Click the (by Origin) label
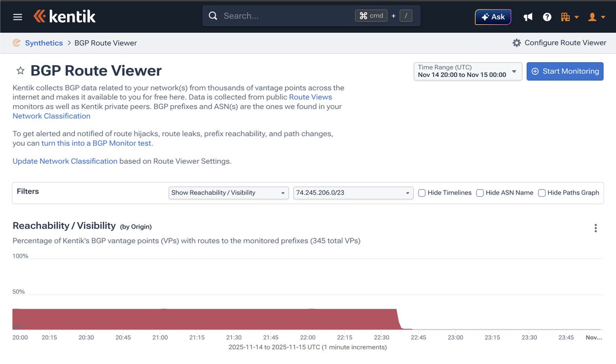The height and width of the screenshot is (364, 616). [136, 227]
